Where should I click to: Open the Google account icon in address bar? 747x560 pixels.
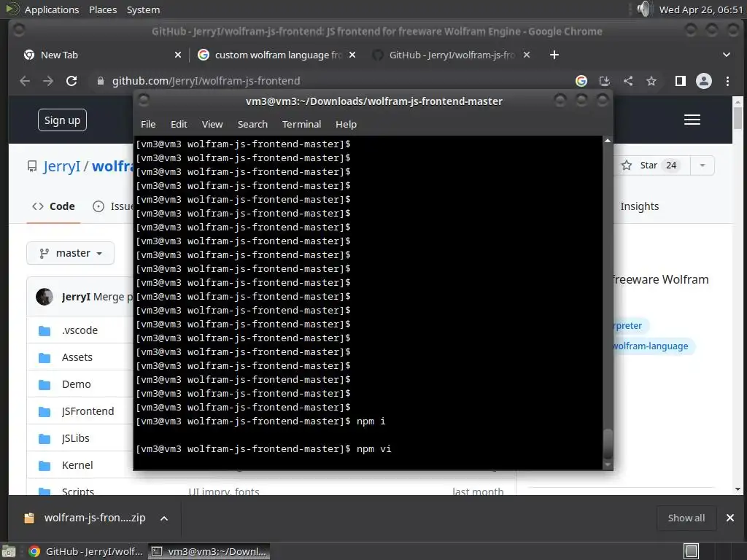[x=581, y=81]
